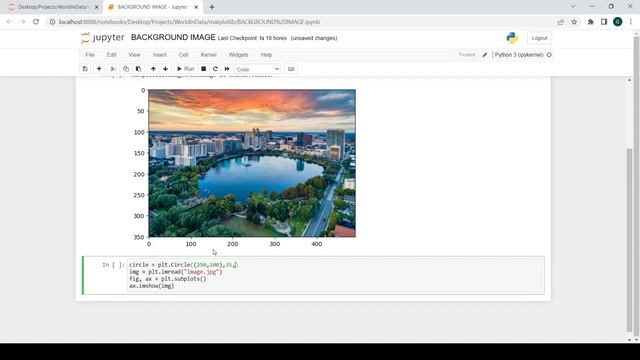Go forward in browser history

22,22
